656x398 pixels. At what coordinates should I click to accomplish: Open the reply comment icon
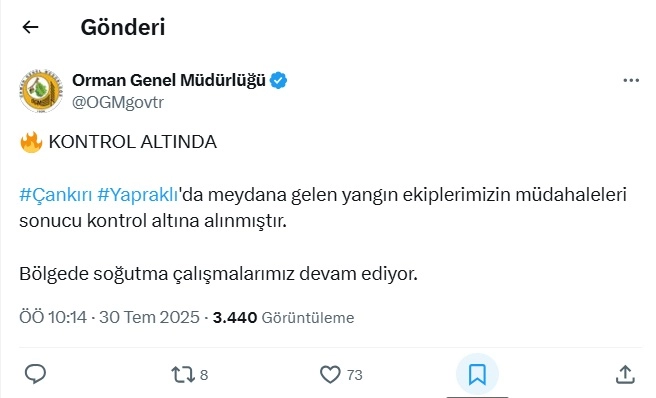(36, 374)
